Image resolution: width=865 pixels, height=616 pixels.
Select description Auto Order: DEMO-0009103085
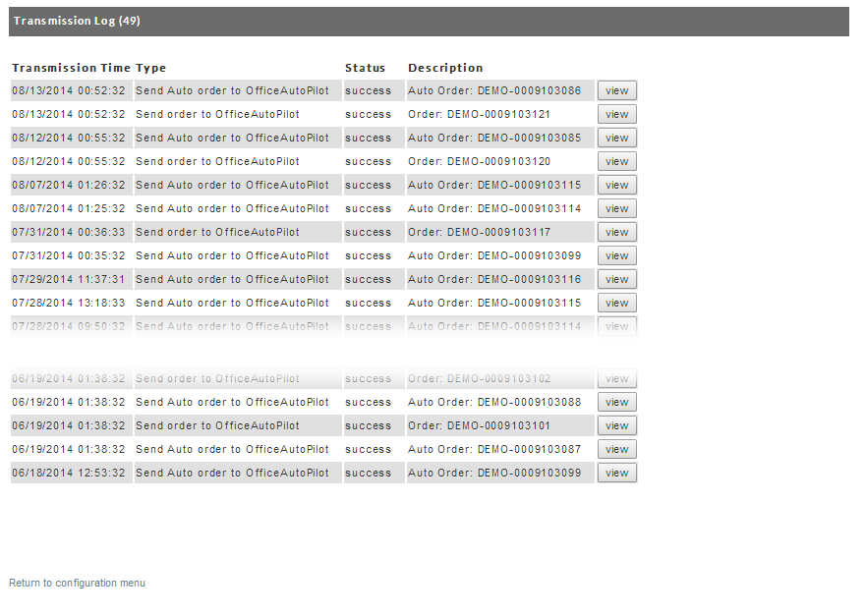pos(494,138)
